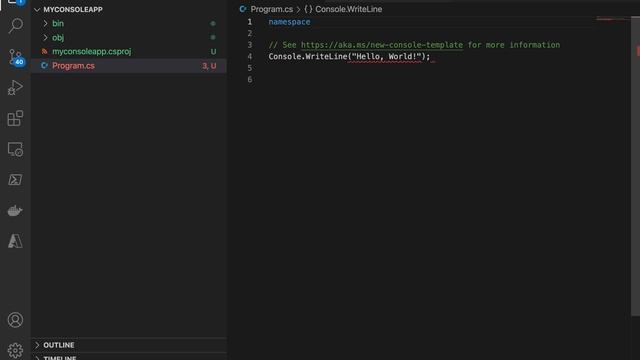
Task: Click the namespace braces icon in breadcrumb
Action: pos(308,9)
